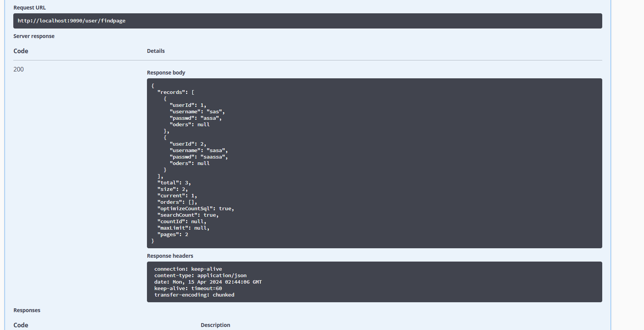Click the "pages": 2 line
644x330 pixels.
[173, 235]
